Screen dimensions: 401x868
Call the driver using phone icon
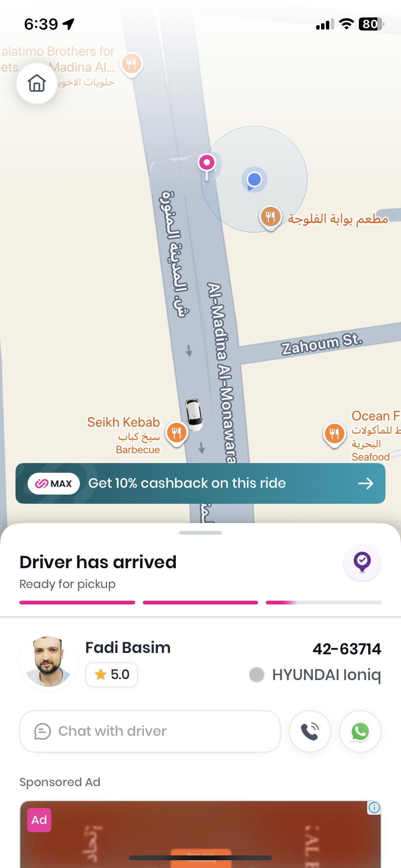tap(310, 731)
